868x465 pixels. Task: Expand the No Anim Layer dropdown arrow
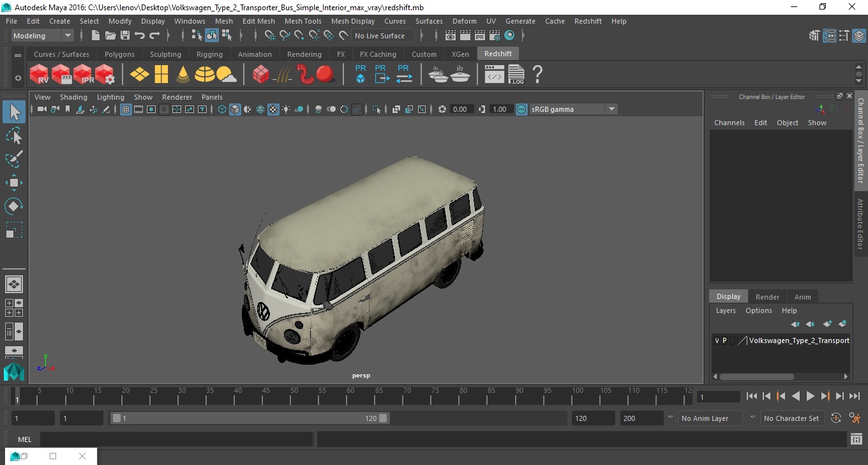tap(670, 418)
